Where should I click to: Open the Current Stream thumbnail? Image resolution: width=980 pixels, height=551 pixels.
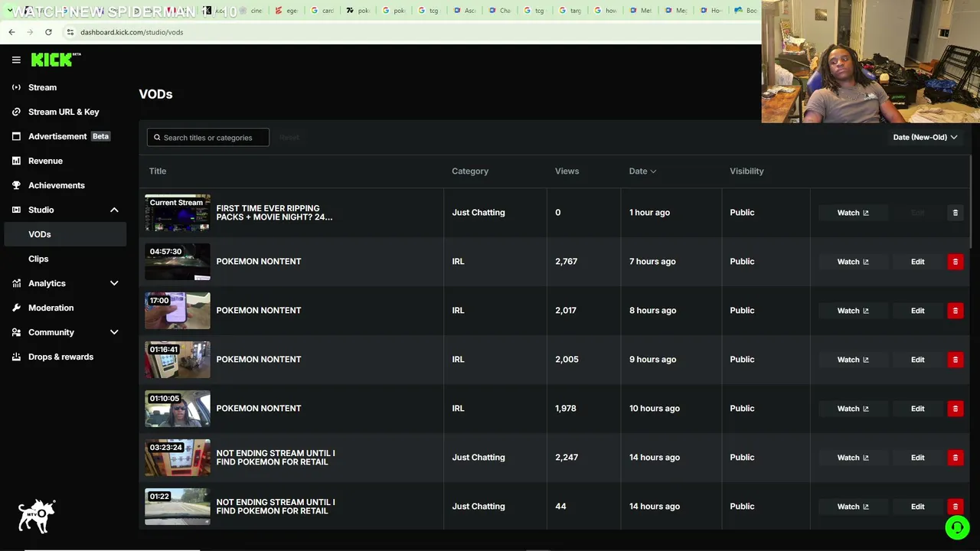178,213
